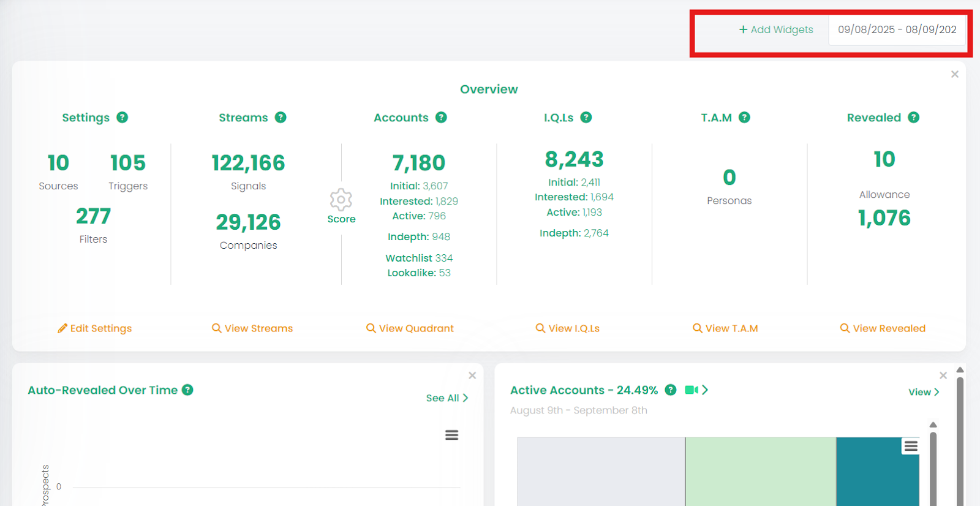
Task: Open Active Accounts chart hamburger menu
Action: click(911, 446)
